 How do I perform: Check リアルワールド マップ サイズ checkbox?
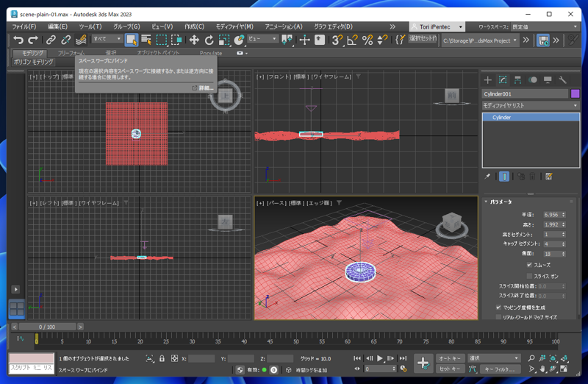click(498, 317)
